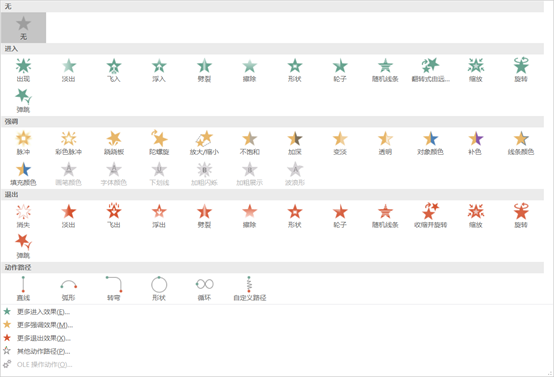The height and width of the screenshot is (377, 554).
Task: Choose the green 形状 entrance effect
Action: pos(295,70)
